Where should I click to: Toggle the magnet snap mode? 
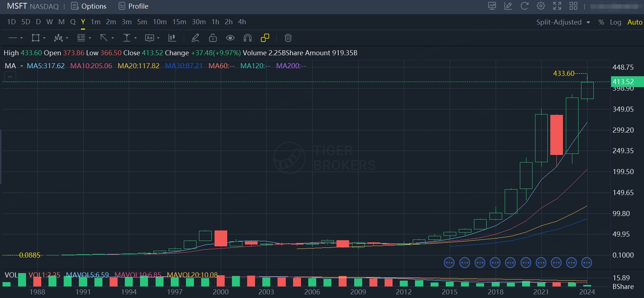click(247, 38)
